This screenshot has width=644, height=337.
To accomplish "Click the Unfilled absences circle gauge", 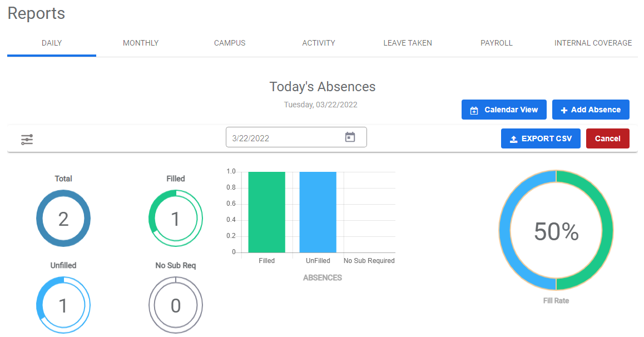I will point(63,305).
